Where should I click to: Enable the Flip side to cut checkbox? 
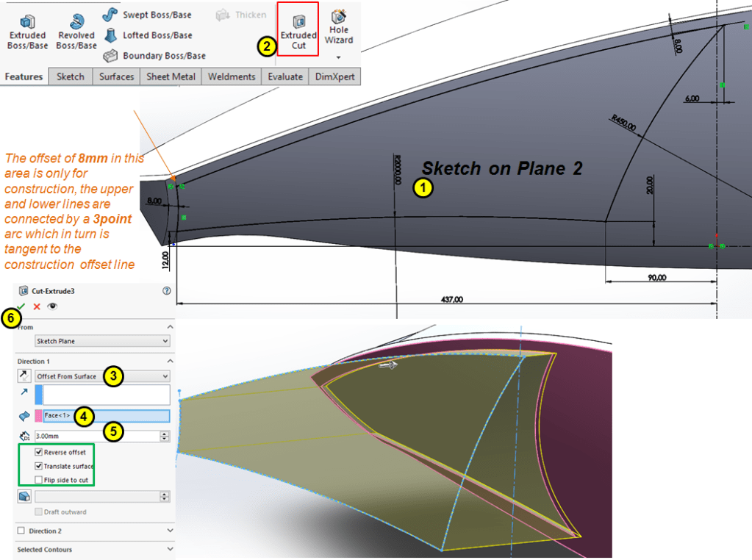point(39,480)
